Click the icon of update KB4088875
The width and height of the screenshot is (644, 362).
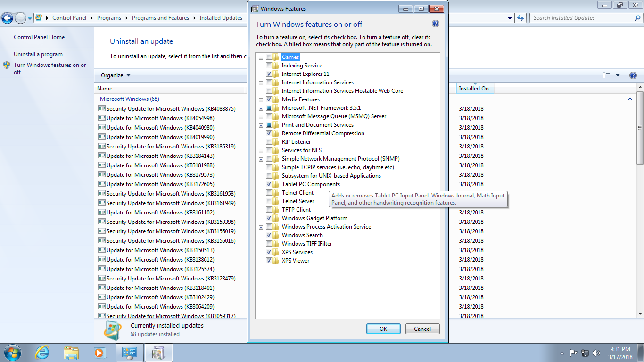(101, 108)
